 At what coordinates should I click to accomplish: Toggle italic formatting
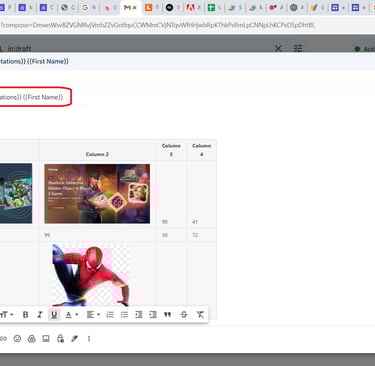[40, 315]
